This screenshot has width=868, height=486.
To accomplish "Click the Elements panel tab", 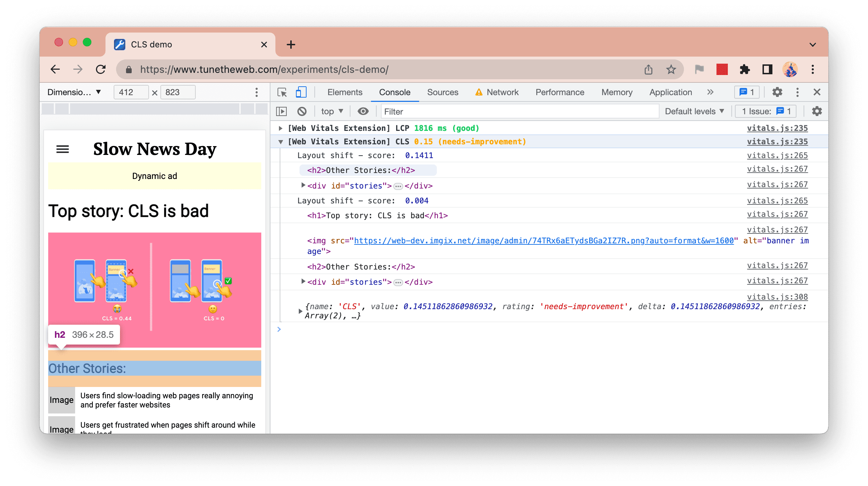I will point(344,92).
